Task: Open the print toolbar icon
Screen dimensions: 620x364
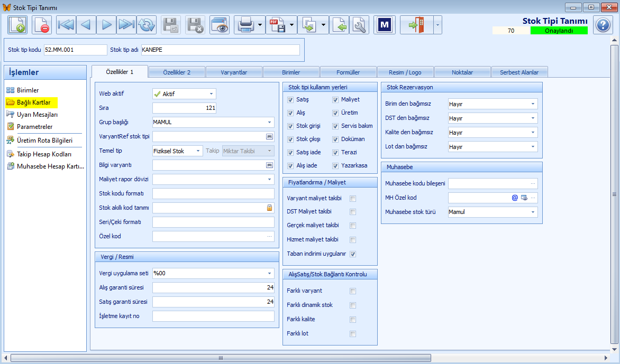Action: (246, 25)
